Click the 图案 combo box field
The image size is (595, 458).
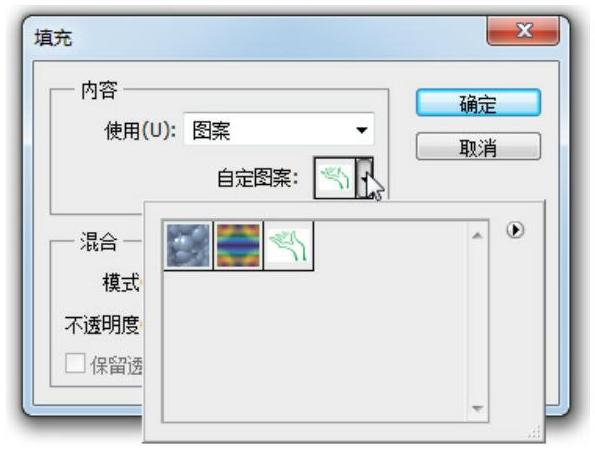pos(279,129)
